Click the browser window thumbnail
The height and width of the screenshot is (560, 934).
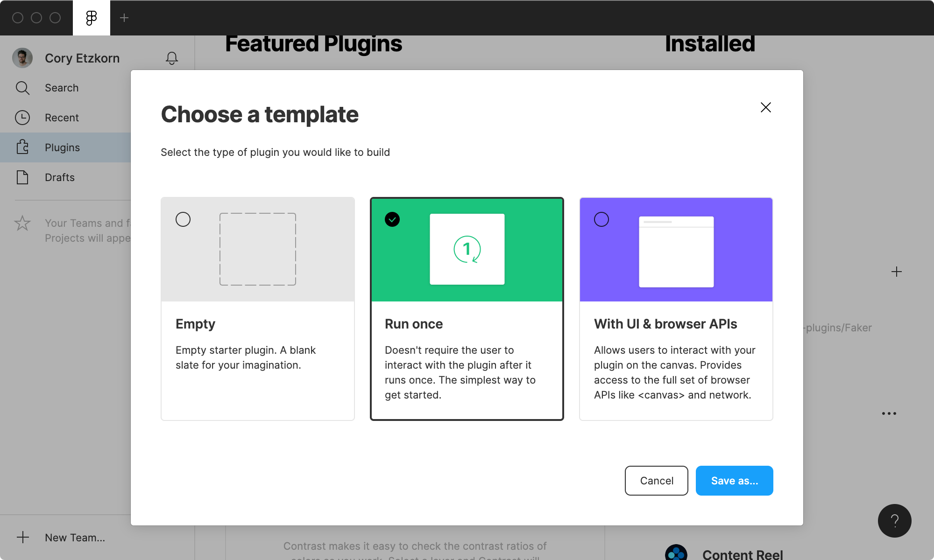(x=676, y=252)
